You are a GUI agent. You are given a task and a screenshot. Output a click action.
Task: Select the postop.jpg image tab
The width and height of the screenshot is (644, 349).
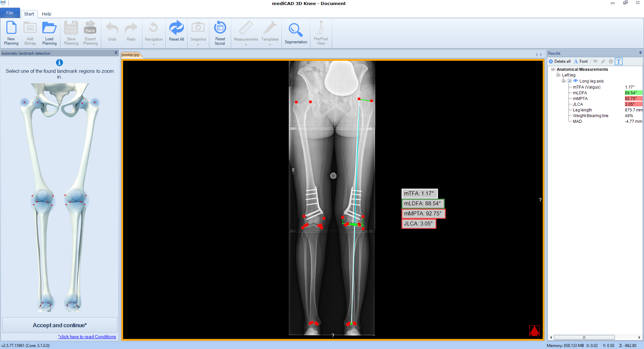coord(130,55)
